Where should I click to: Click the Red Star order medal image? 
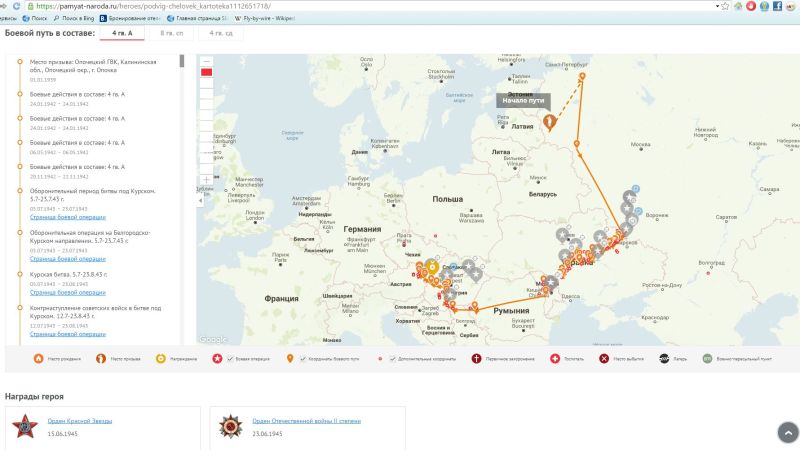(x=25, y=427)
